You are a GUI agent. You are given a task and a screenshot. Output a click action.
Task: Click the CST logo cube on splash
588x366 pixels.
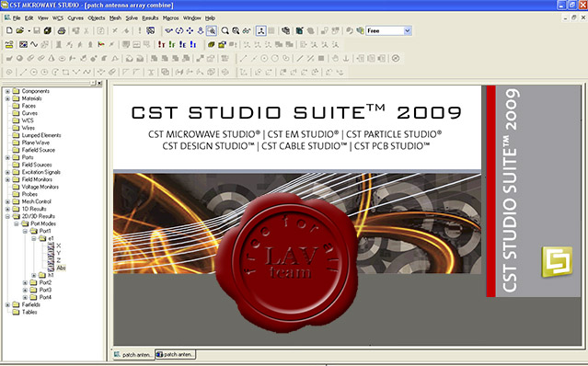[x=557, y=261]
